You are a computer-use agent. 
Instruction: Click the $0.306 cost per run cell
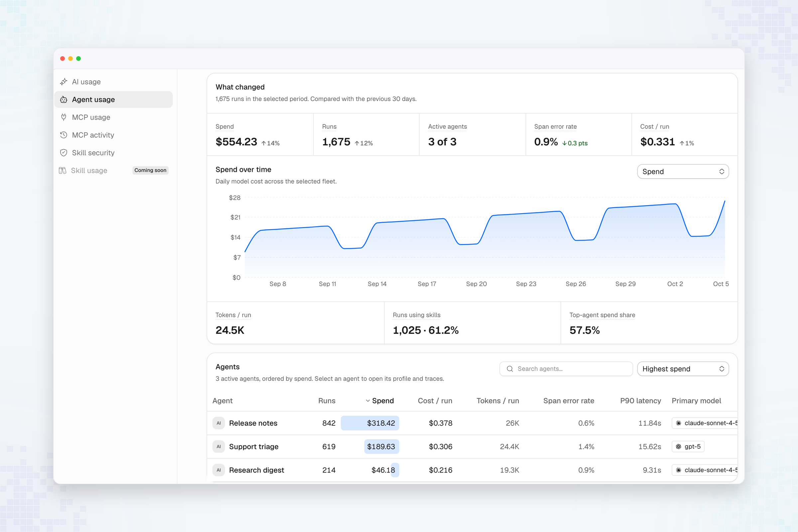[x=440, y=447]
